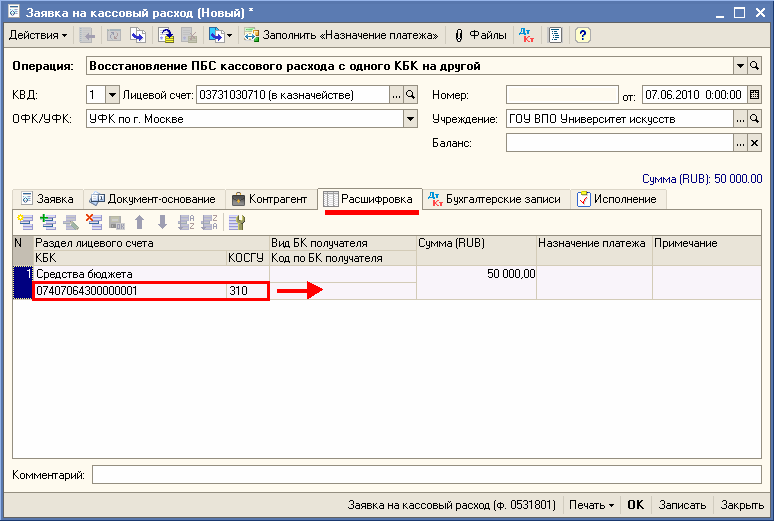The height and width of the screenshot is (521, 774).
Task: Click the Сумма (RUB) column header
Action: tap(476, 250)
